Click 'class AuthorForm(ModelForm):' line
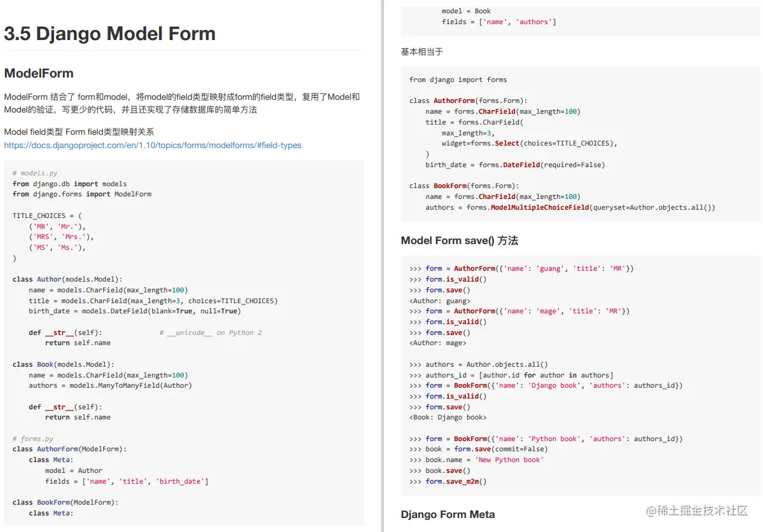763x532 pixels. point(69,449)
